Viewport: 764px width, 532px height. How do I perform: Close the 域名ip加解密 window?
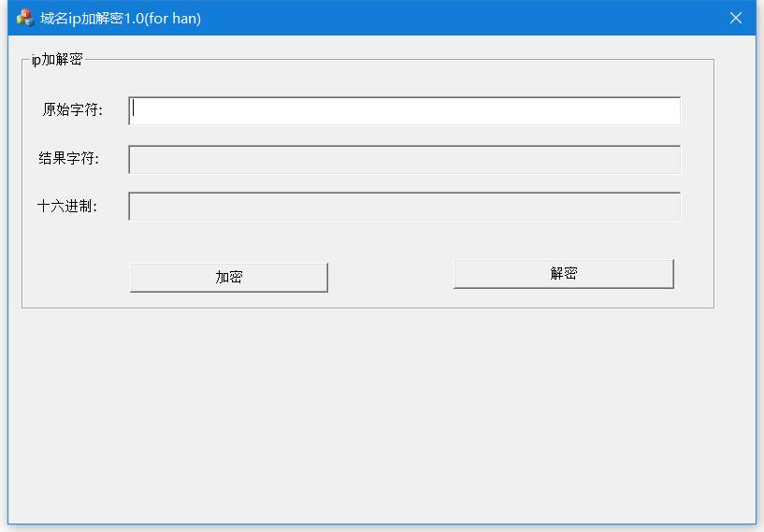[736, 18]
